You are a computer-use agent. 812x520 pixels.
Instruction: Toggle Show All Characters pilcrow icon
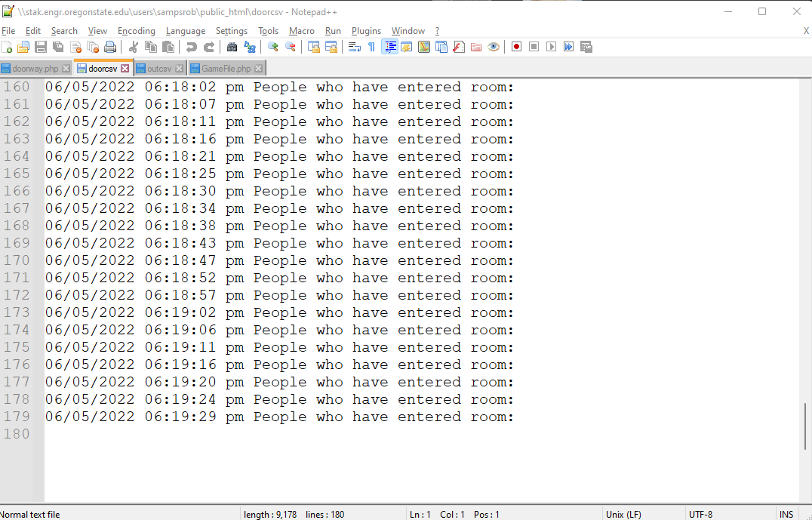371,47
